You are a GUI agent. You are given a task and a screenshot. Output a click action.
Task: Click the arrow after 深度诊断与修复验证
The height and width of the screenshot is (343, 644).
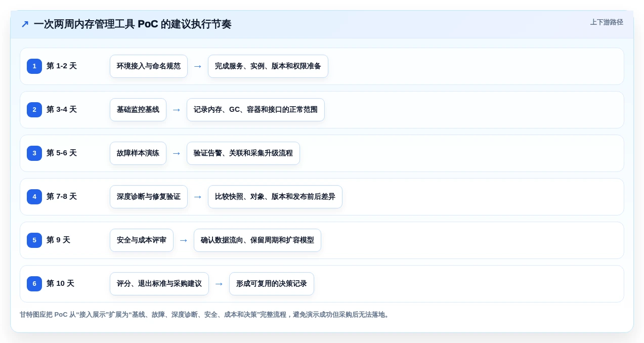point(198,197)
